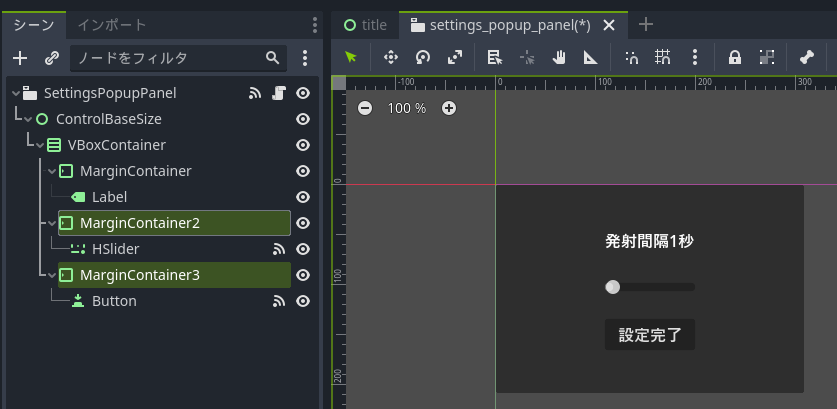Switch to the インポート dock tab

[x=112, y=25]
